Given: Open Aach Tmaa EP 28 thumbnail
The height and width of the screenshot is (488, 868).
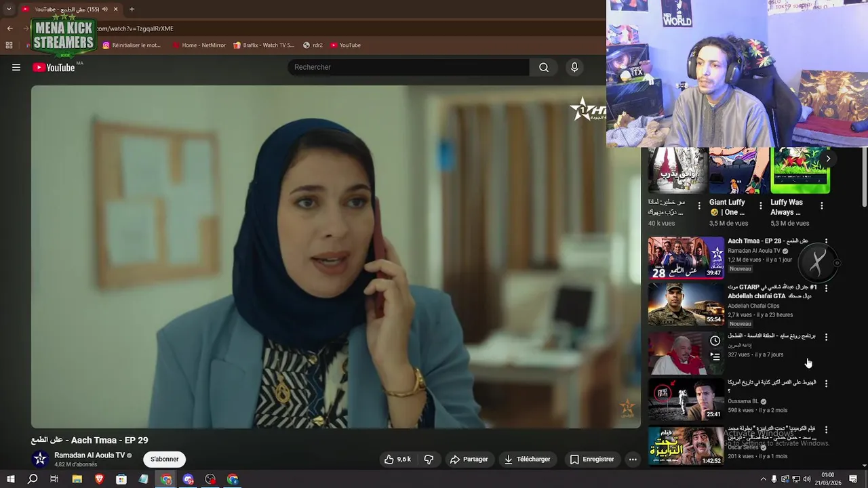Looking at the screenshot, I should click(686, 258).
